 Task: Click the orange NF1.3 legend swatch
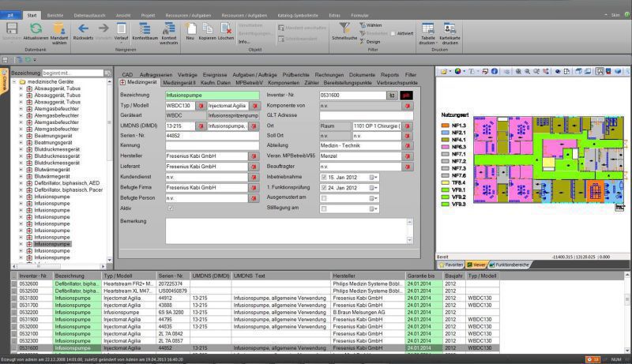[446, 126]
